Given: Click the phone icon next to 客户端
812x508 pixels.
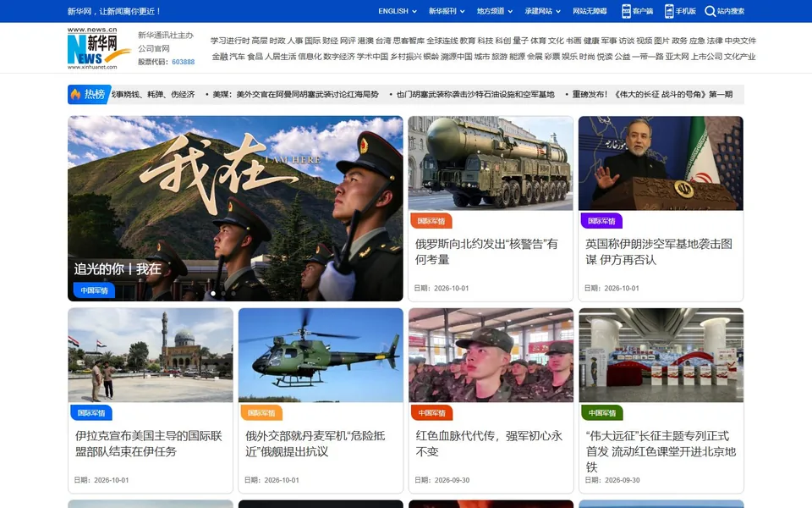Looking at the screenshot, I should 626,11.
